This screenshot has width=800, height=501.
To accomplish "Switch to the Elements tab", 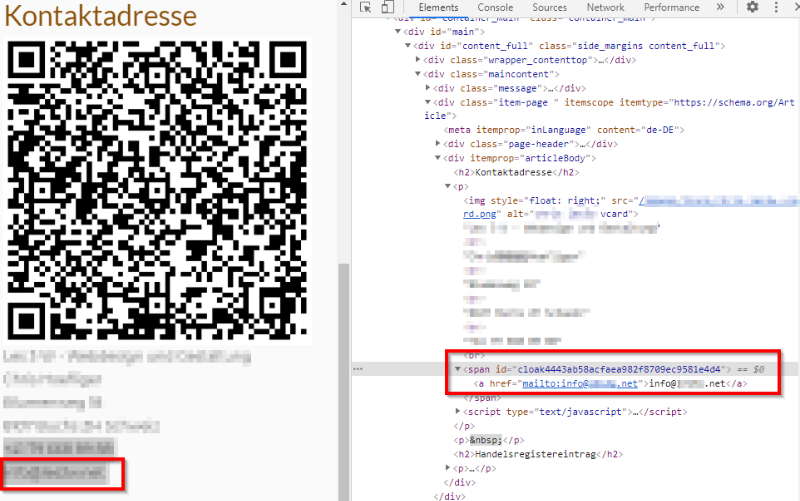I will point(438,7).
